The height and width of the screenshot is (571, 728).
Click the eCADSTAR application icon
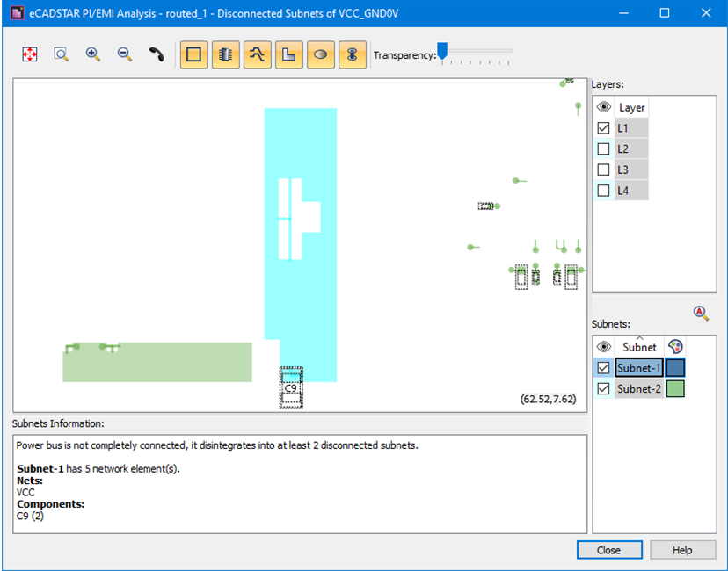tap(18, 12)
